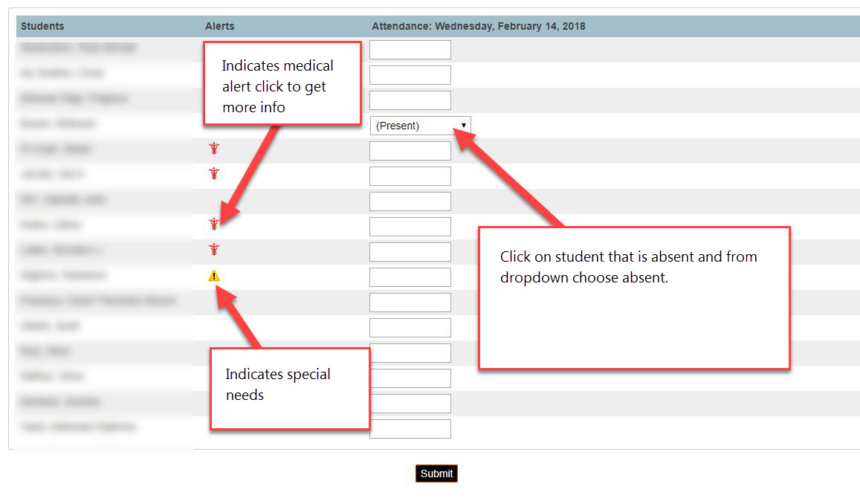Click the first attendance input box
The width and height of the screenshot is (860, 504).
coord(410,49)
